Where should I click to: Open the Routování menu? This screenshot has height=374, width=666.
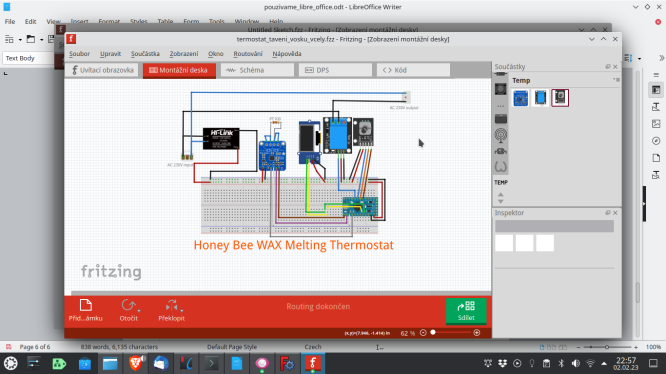coord(248,54)
